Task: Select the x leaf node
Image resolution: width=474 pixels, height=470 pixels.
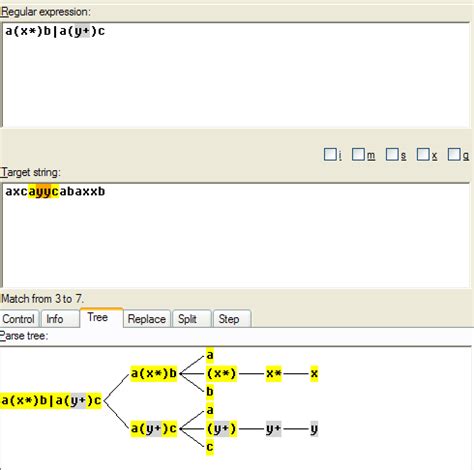Action: (x=314, y=373)
